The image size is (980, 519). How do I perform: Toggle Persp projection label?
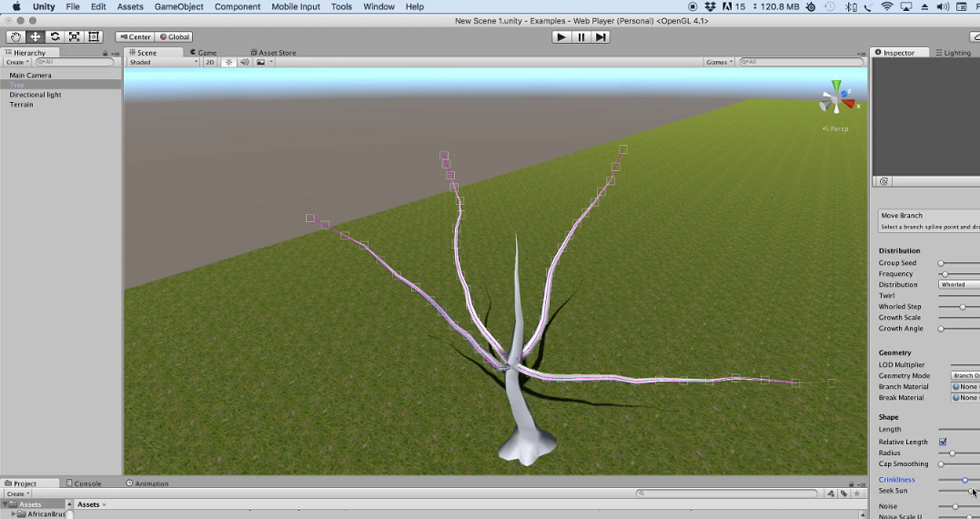[x=835, y=128]
